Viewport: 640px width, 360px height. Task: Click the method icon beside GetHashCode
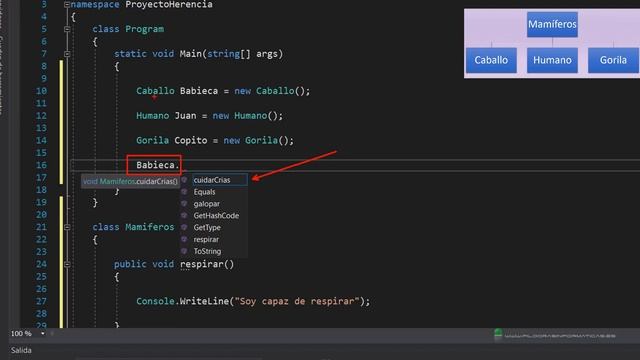coord(184,215)
